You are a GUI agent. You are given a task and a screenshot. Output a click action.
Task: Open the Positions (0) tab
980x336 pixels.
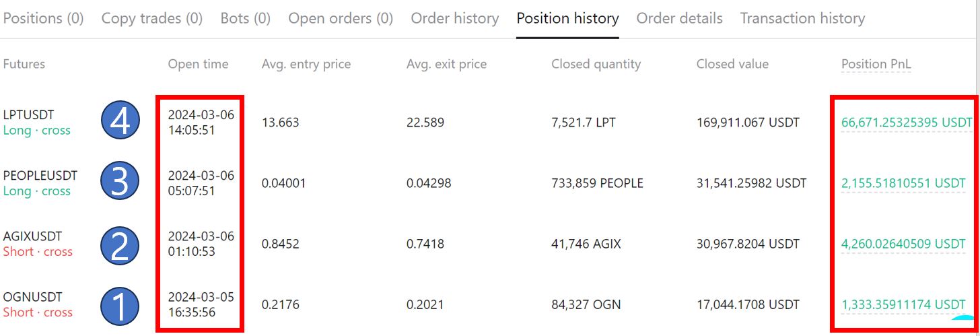(x=43, y=18)
